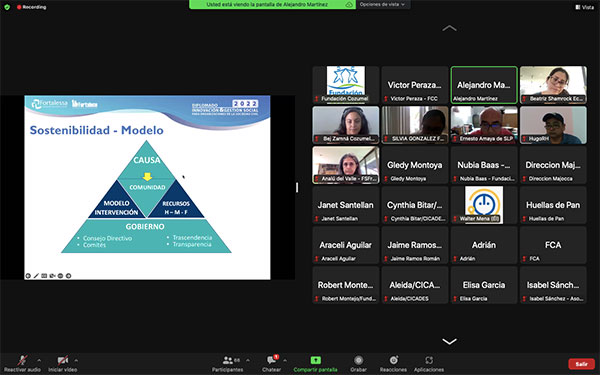Click the green encryption shield icon
Screen dimensions: 600x375
(7, 7)
